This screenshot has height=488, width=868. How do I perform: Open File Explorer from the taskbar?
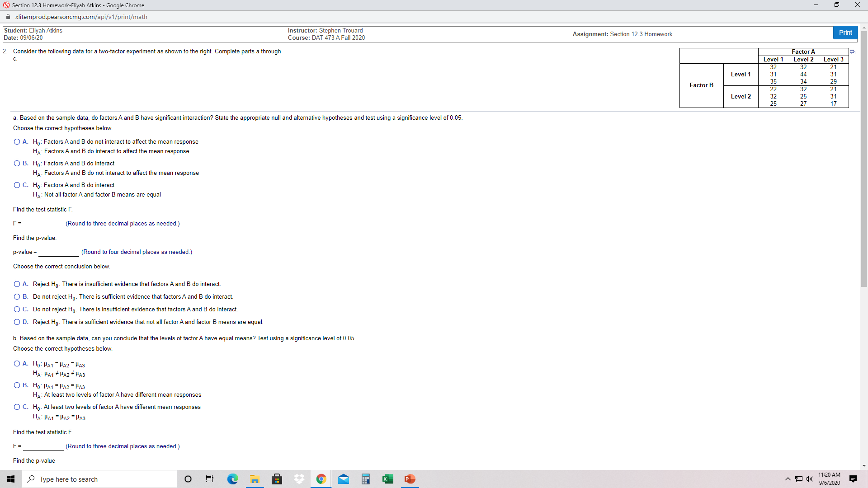[x=255, y=479]
